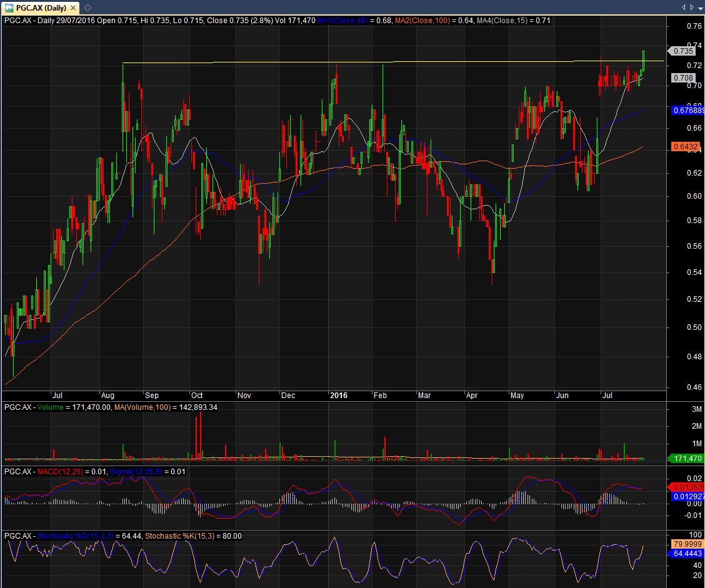Click the blue 0.676889 moving average tag
Screen dimensions: 705x588
[687, 110]
